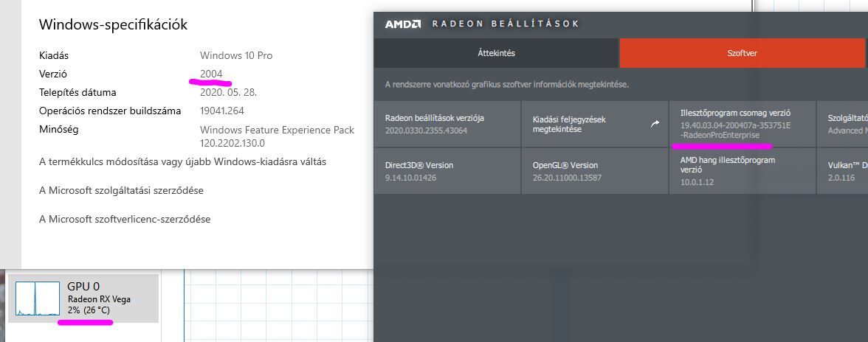This screenshot has height=342, width=868.
Task: Click Vulkan version value 2.0.116
Action: click(841, 178)
